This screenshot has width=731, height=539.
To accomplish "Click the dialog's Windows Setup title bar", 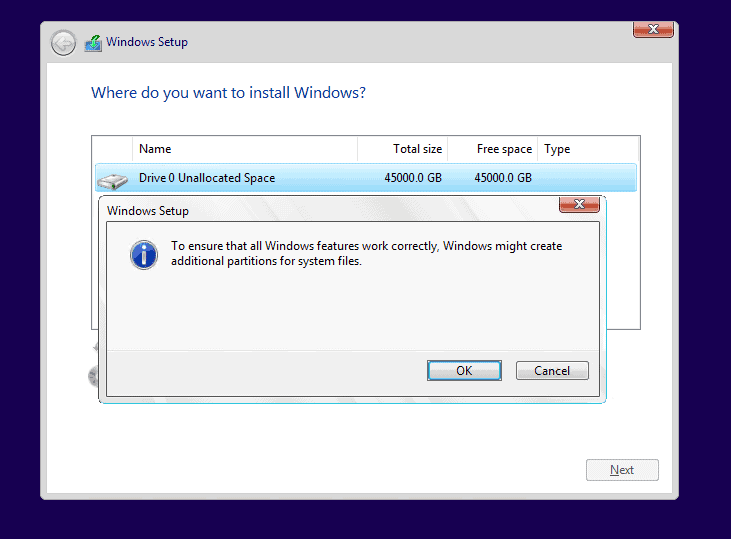I will point(326,210).
